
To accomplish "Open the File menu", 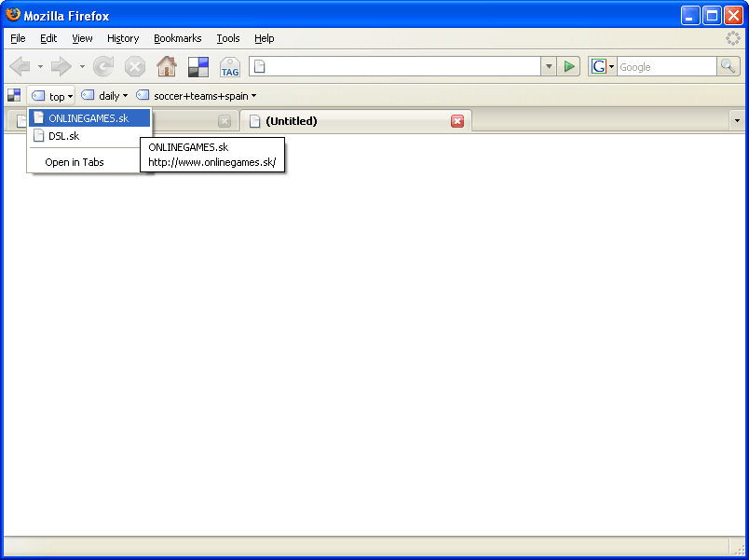I will click(x=18, y=38).
